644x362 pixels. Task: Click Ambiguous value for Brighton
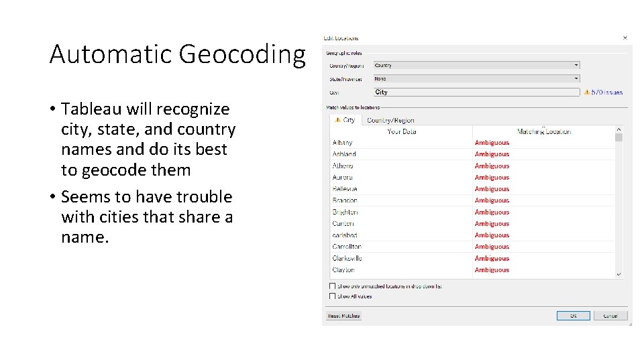pyautogui.click(x=492, y=213)
